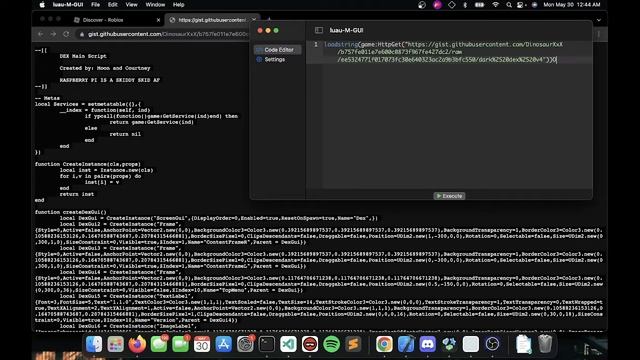Open Launchpad in the dock

click(116, 344)
